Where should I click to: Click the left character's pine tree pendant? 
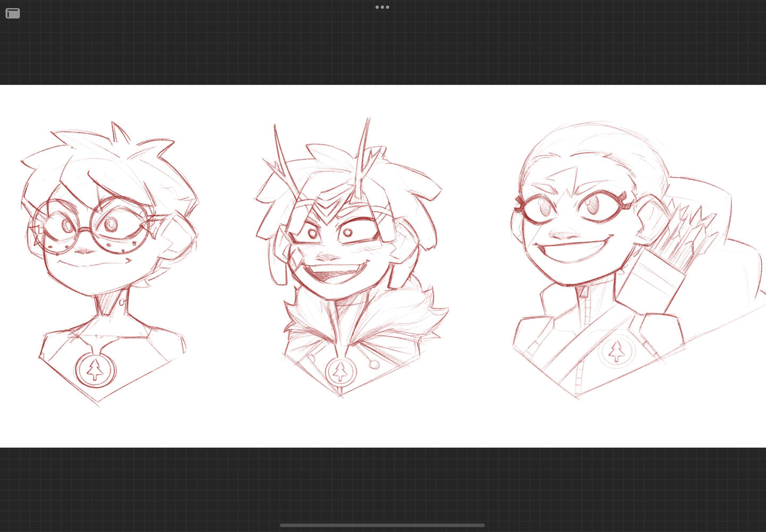pyautogui.click(x=95, y=368)
